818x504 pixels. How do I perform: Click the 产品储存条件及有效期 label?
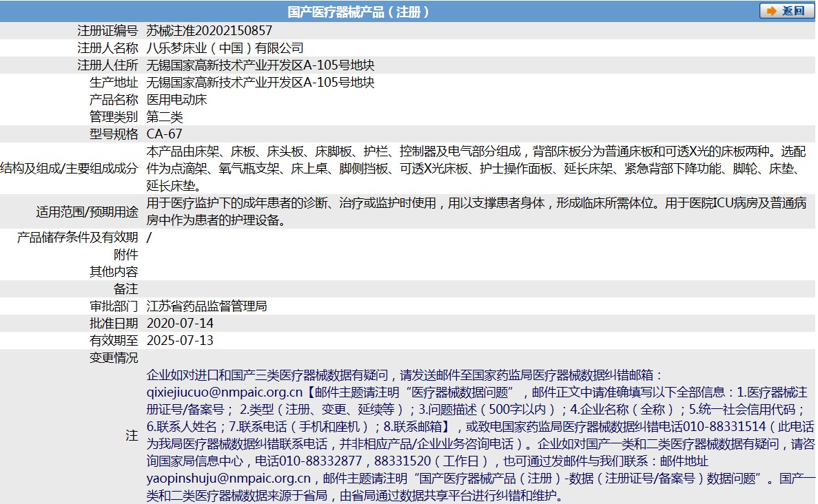pos(77,237)
